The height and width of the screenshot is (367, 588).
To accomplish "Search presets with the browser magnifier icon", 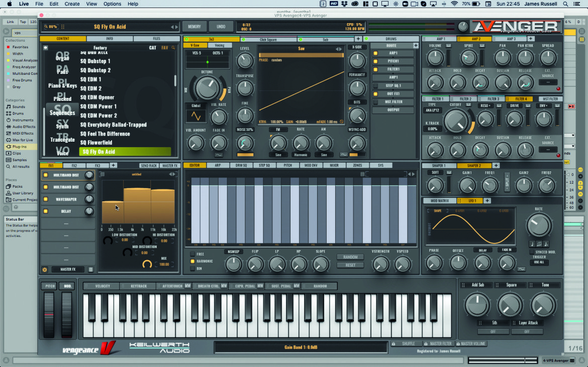I will pos(173,48).
